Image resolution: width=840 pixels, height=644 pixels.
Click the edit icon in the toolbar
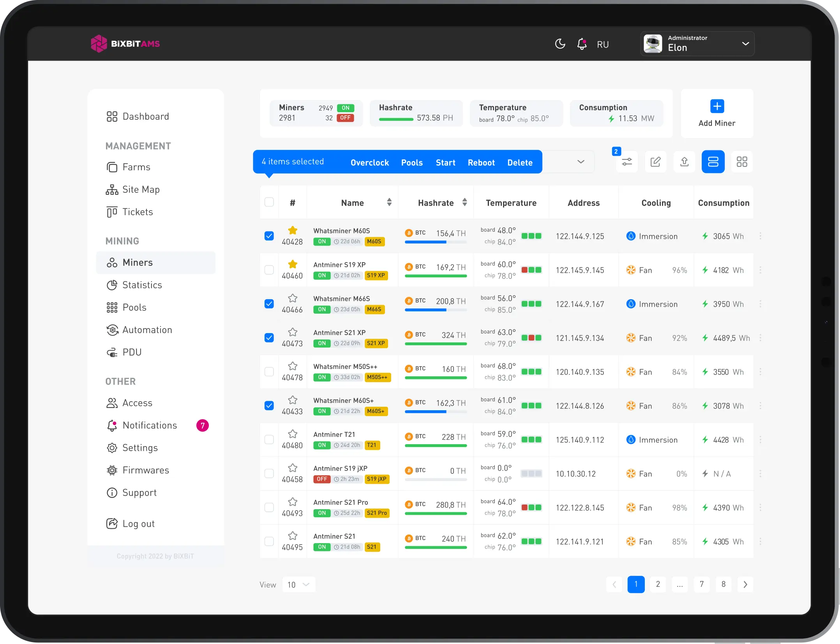[656, 162]
